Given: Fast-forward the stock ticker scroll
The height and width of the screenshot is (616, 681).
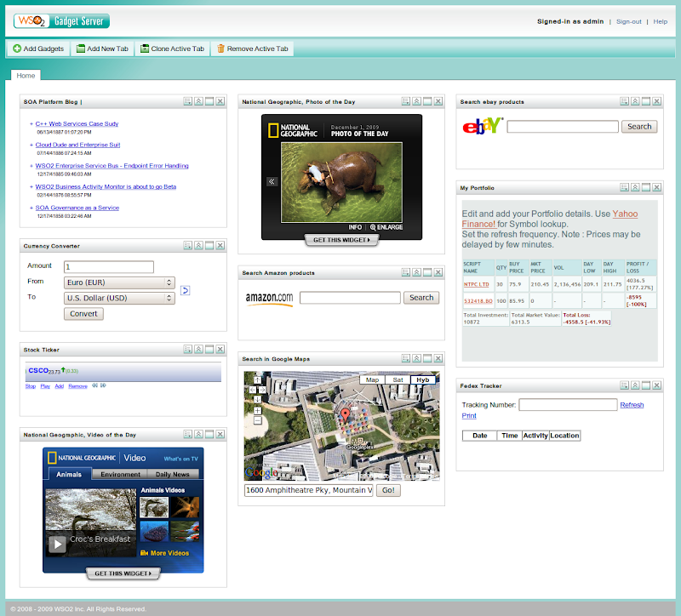Looking at the screenshot, I should coord(103,385).
